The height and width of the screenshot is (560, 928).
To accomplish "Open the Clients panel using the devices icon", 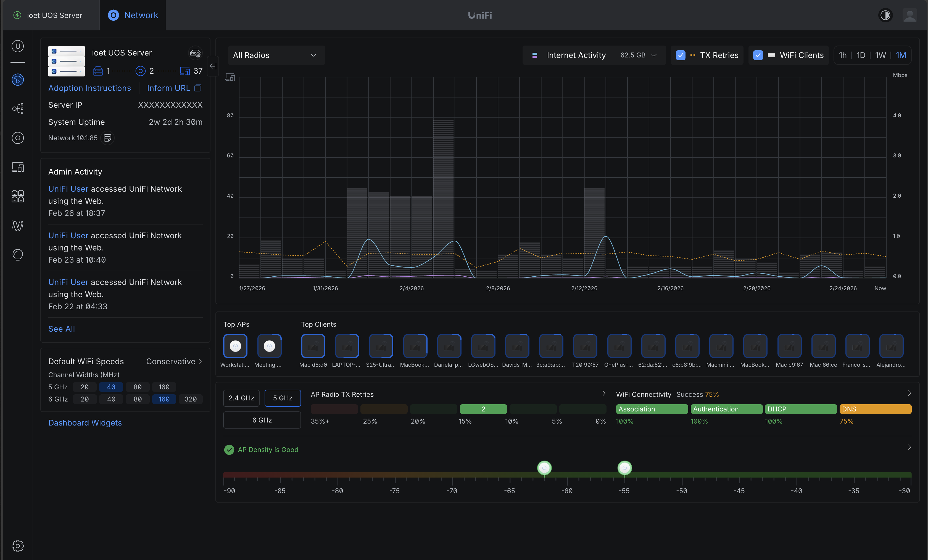I will (x=18, y=167).
